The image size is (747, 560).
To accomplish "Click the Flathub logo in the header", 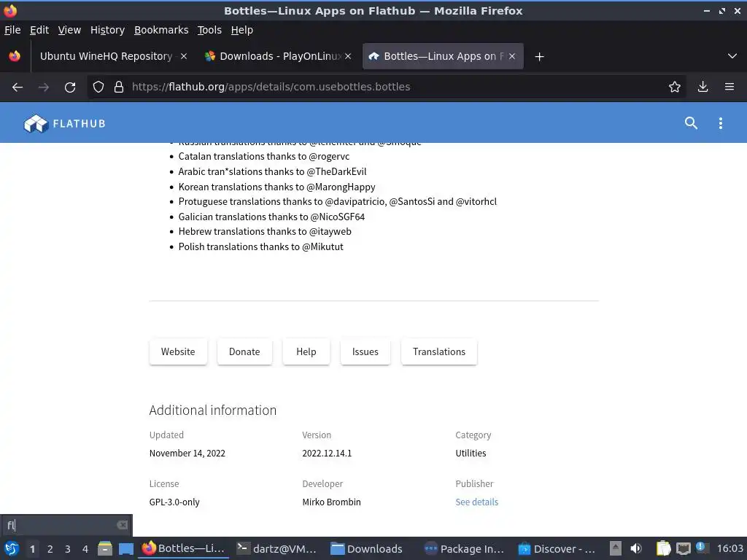I will click(x=65, y=124).
